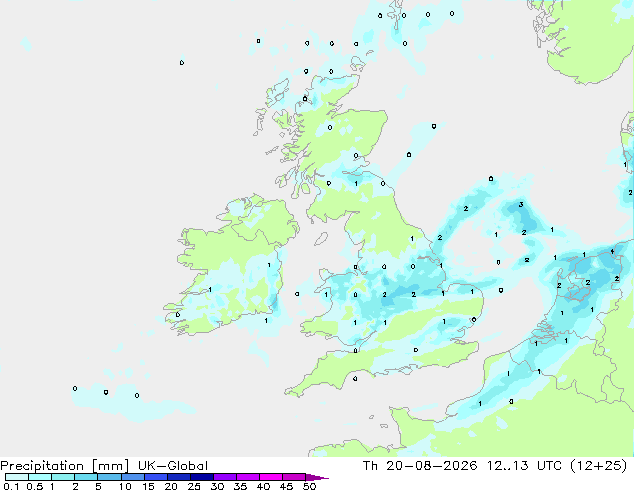Click the date 'Th 20-08-2026'
This screenshot has height=490, width=634.
(x=420, y=466)
